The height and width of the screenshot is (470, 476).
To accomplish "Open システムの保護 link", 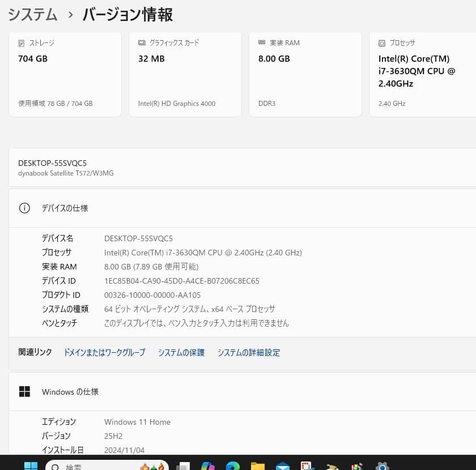I will pos(181,352).
